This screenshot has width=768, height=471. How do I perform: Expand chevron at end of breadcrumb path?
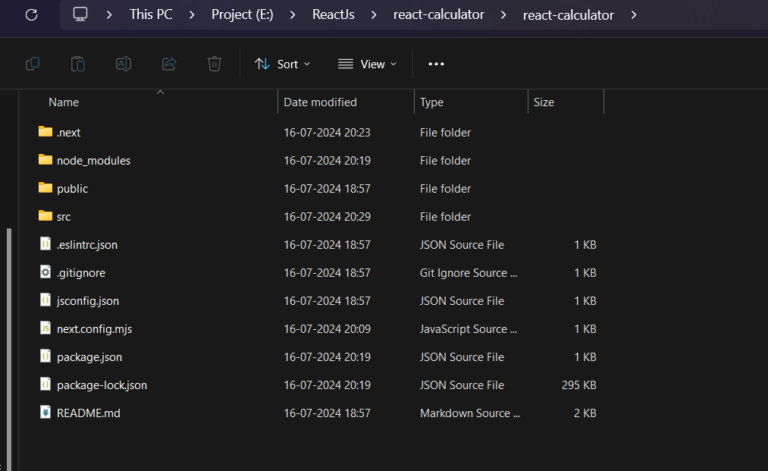634,15
